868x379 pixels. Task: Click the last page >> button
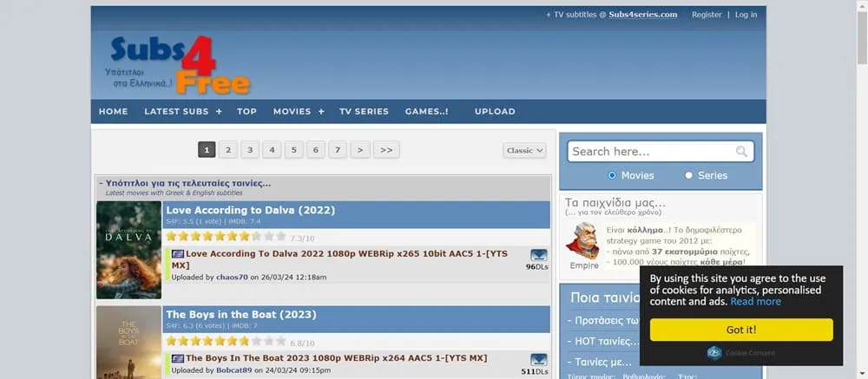pos(386,150)
